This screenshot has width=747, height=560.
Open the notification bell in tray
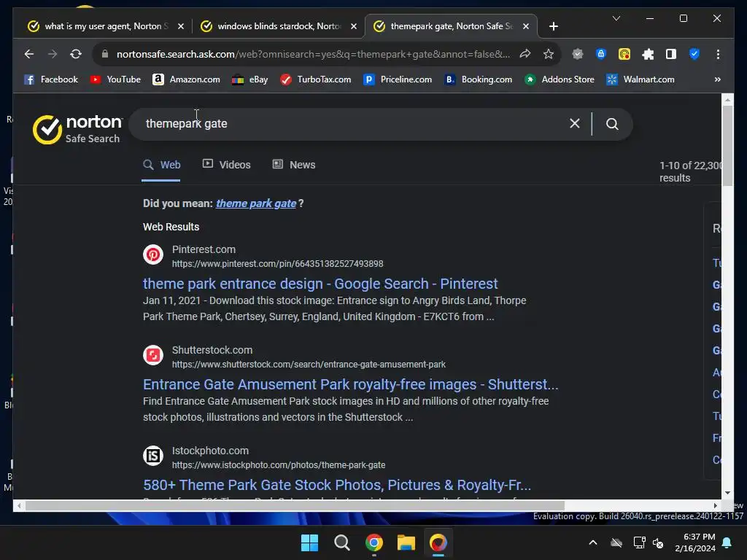pos(727,542)
